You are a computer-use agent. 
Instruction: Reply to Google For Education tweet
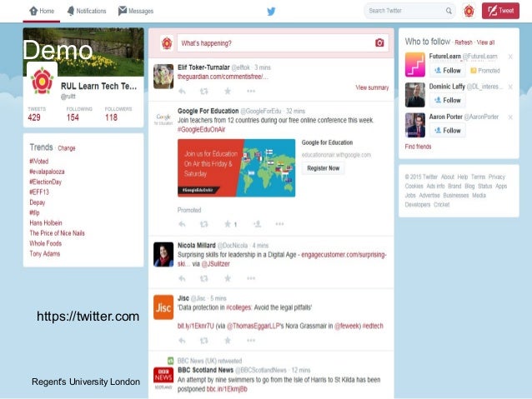click(x=182, y=224)
